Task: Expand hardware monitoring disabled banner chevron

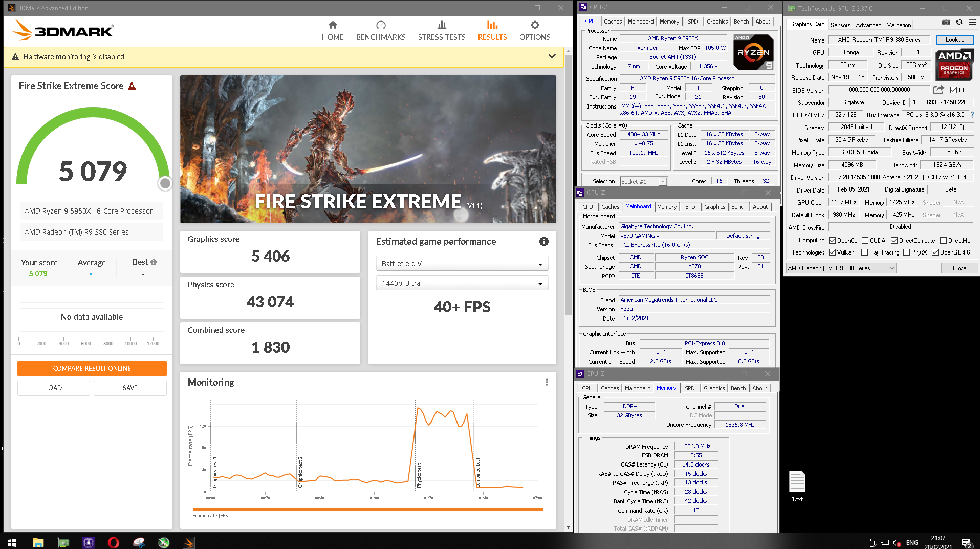Action: (552, 56)
